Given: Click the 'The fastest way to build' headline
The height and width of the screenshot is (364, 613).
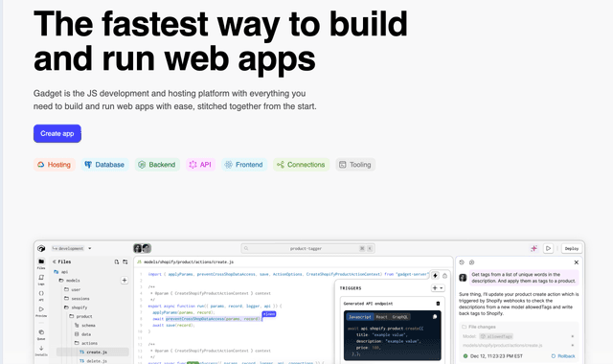Looking at the screenshot, I should click(220, 25).
